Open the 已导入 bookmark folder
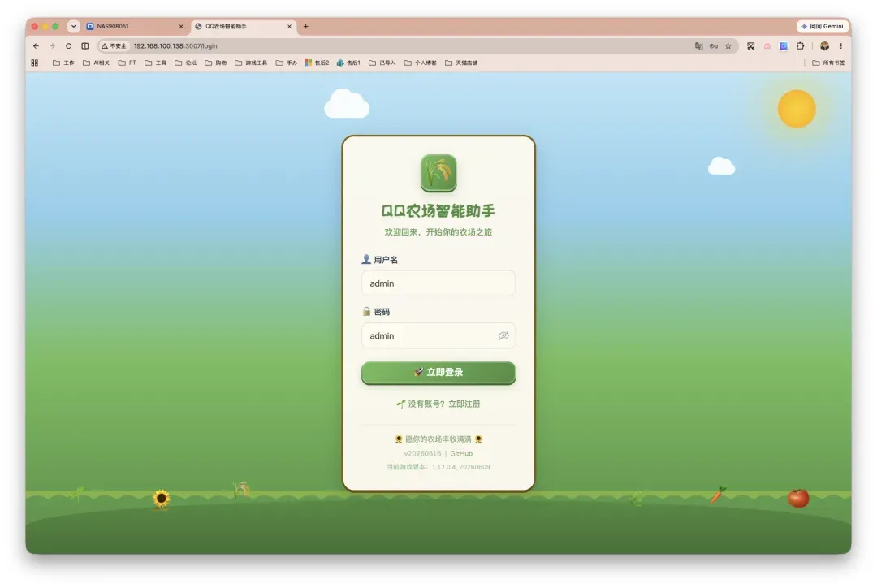This screenshot has width=877, height=588. click(382, 63)
